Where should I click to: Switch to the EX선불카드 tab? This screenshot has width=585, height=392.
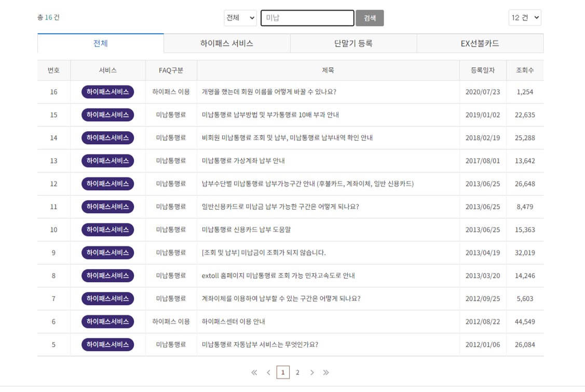pyautogui.click(x=480, y=43)
